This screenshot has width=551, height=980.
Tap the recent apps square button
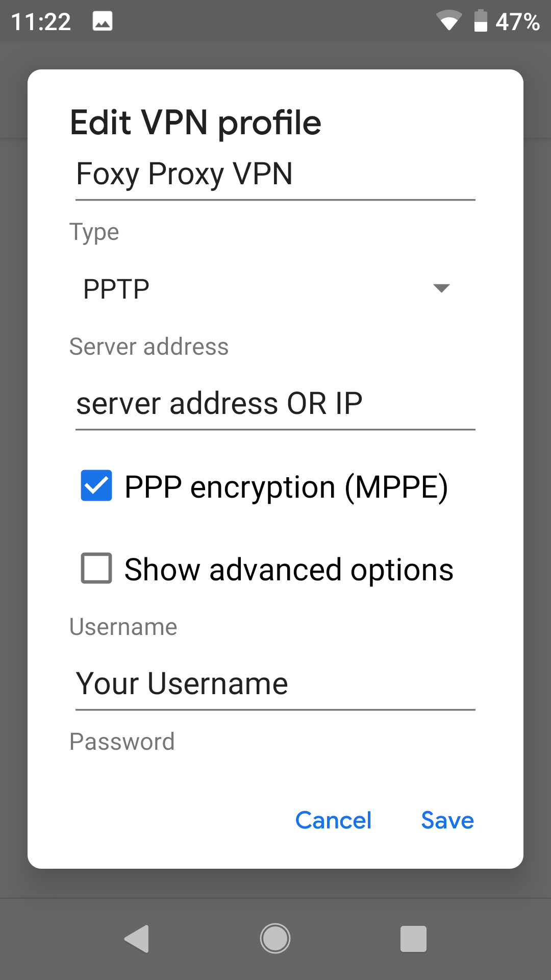[413, 939]
